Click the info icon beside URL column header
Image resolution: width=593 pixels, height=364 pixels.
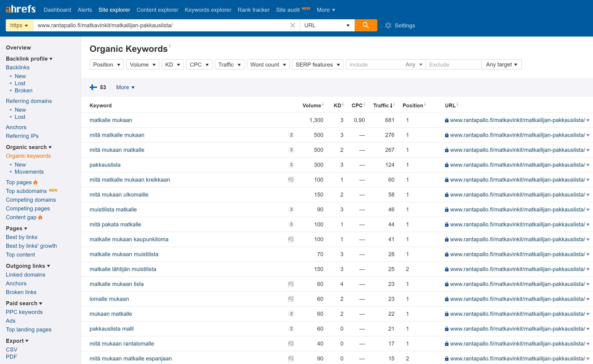457,104
